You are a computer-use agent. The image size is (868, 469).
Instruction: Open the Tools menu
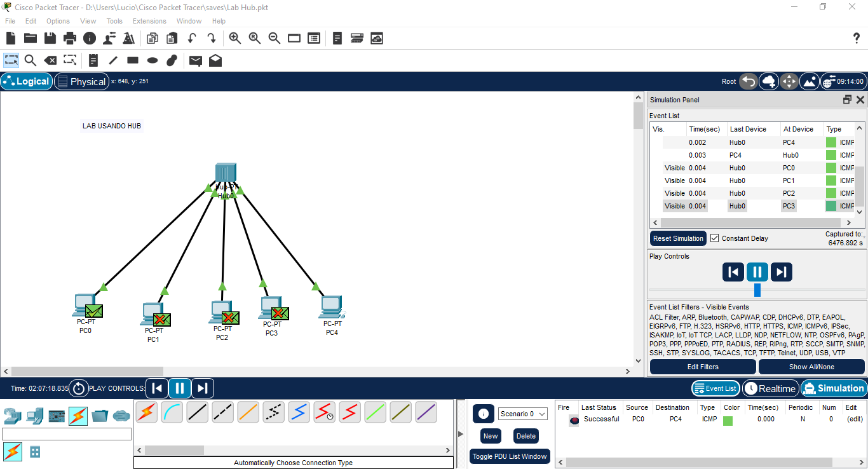pos(114,21)
